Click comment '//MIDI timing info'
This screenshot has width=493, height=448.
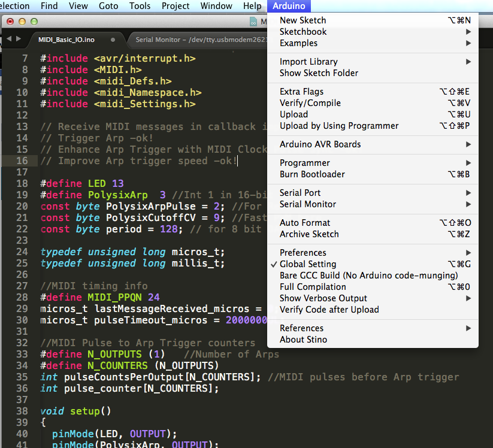[94, 286]
